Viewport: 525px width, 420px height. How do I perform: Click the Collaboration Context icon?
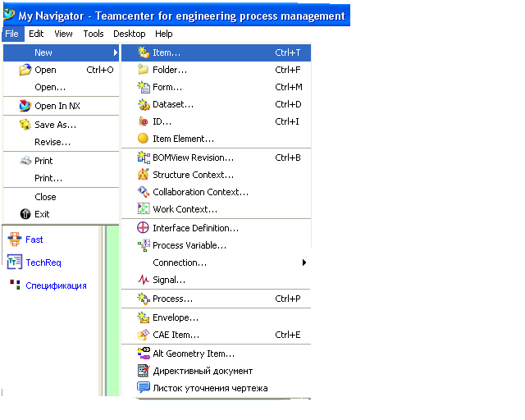tap(144, 192)
